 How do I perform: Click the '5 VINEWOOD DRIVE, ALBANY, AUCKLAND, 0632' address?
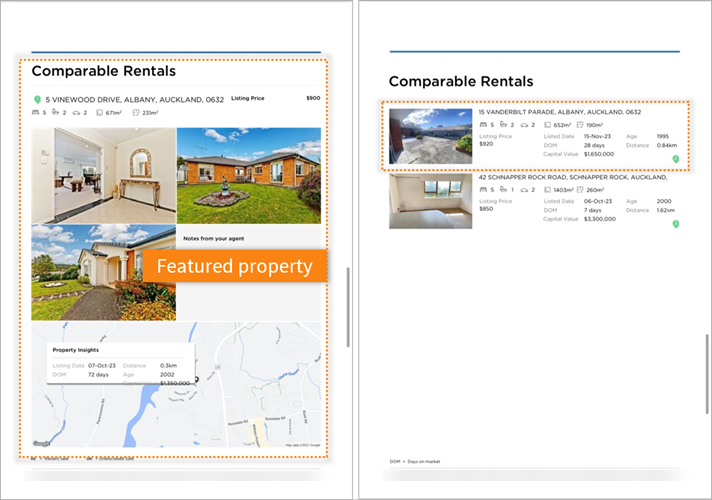(x=135, y=99)
